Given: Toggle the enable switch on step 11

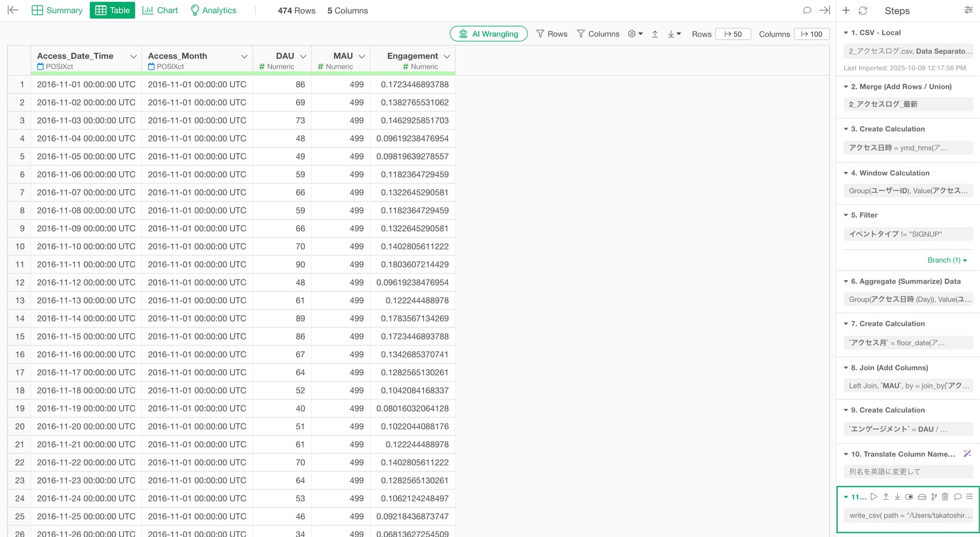Looking at the screenshot, I should 909,497.
